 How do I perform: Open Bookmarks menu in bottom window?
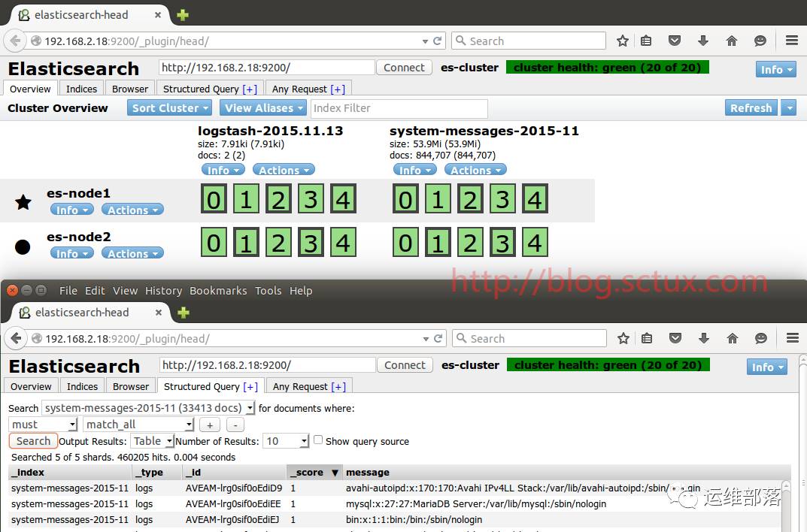coord(218,291)
